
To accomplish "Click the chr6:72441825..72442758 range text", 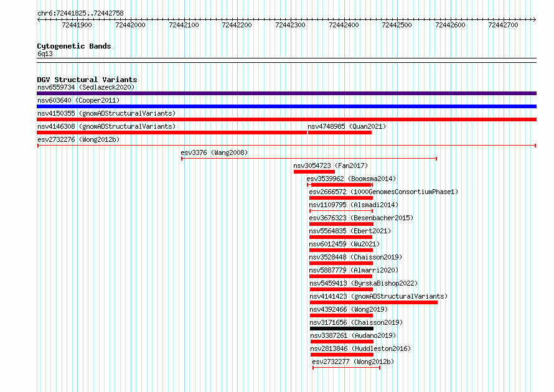I will coord(80,13).
